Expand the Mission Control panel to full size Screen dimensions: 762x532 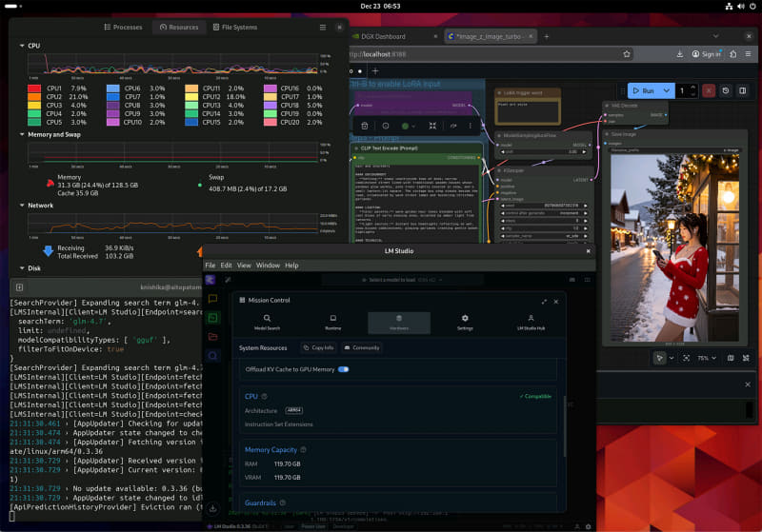click(544, 302)
